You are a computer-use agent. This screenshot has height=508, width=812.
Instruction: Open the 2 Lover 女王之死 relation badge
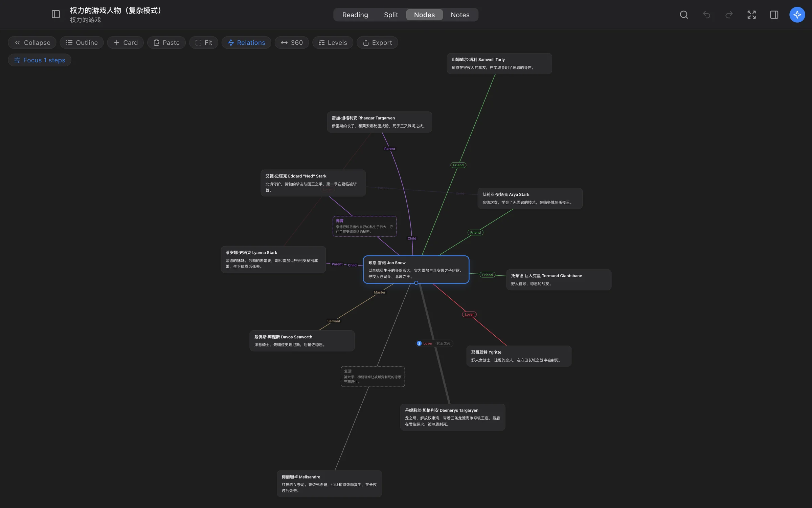434,343
